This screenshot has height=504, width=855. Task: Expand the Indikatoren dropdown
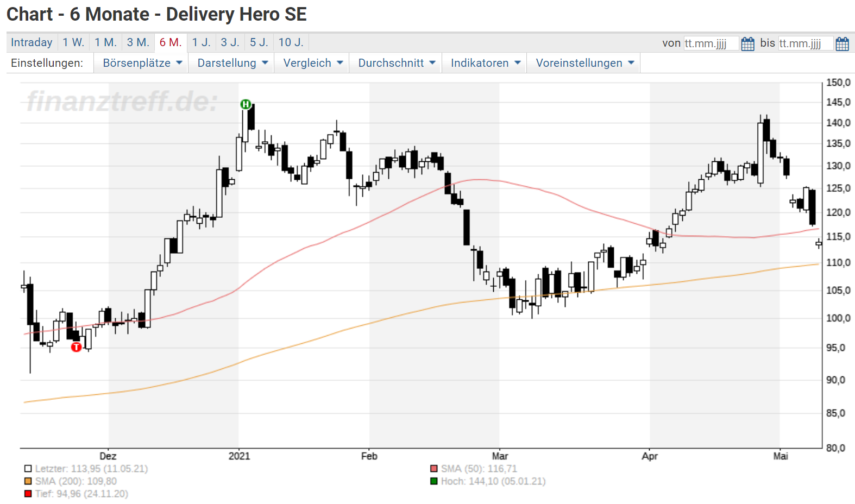click(485, 63)
